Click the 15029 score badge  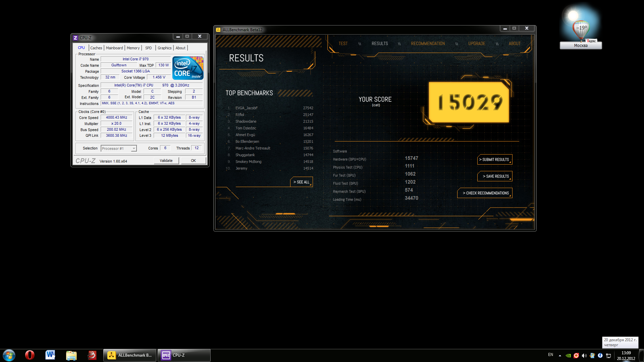pos(469,102)
